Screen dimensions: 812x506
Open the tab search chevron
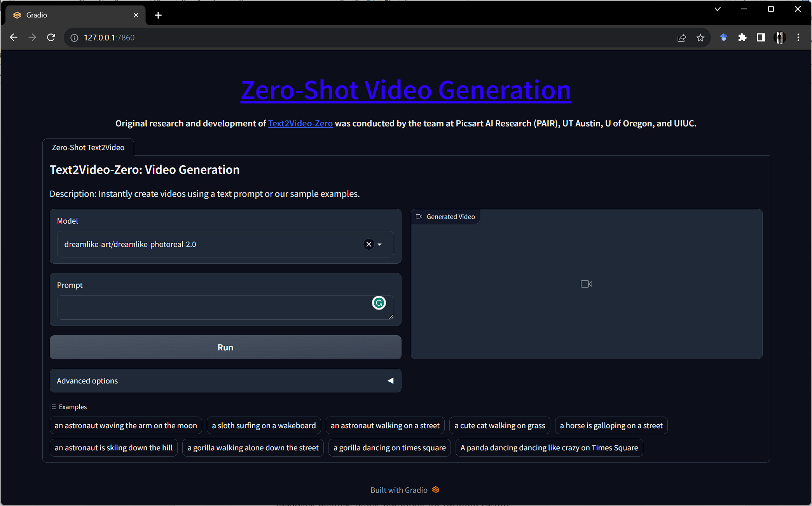coord(718,9)
